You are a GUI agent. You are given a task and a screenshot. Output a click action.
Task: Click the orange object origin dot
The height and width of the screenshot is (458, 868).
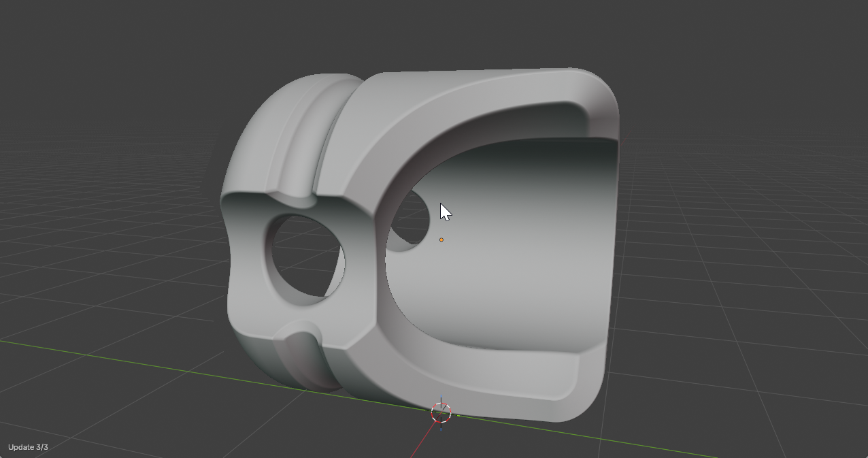coord(441,240)
